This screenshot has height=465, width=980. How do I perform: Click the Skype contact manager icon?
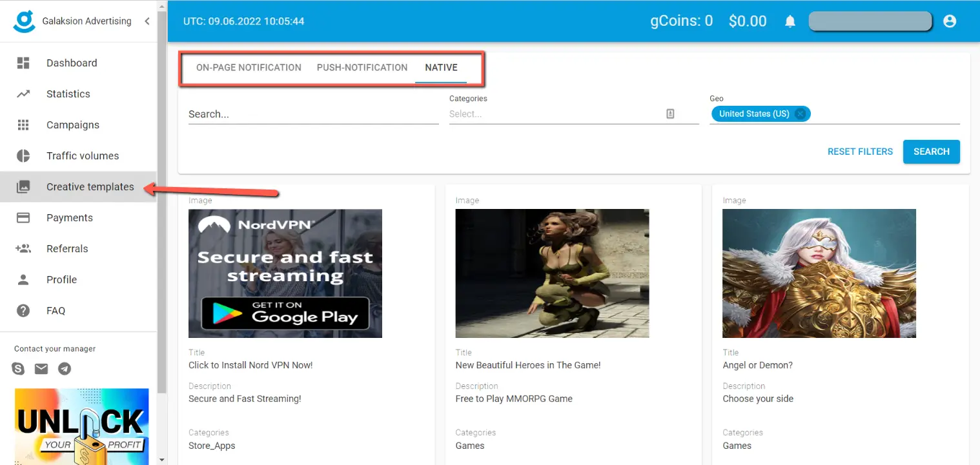[18, 369]
